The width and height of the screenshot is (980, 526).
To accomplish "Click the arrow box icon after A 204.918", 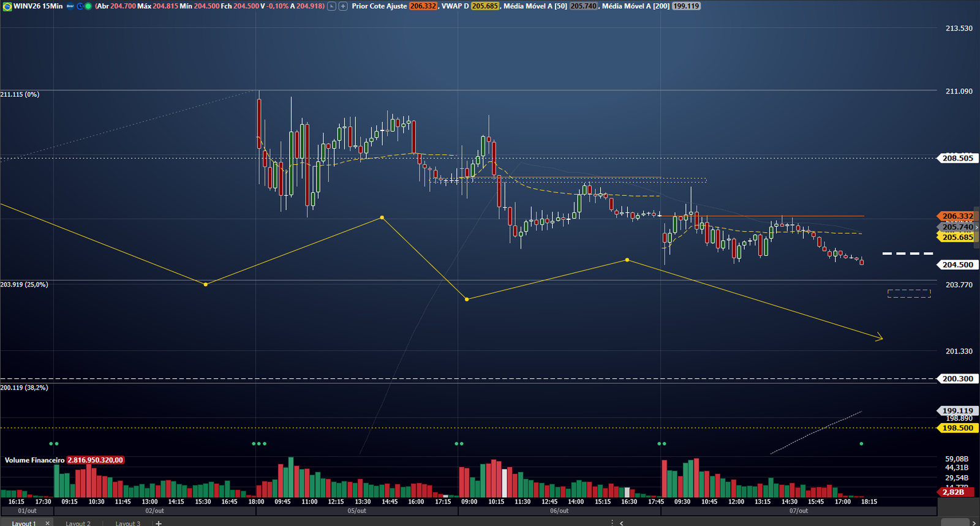I will pos(332,6).
